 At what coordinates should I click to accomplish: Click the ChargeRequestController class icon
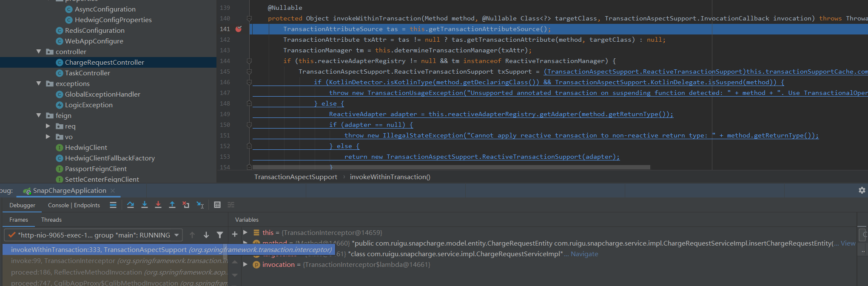(x=60, y=63)
